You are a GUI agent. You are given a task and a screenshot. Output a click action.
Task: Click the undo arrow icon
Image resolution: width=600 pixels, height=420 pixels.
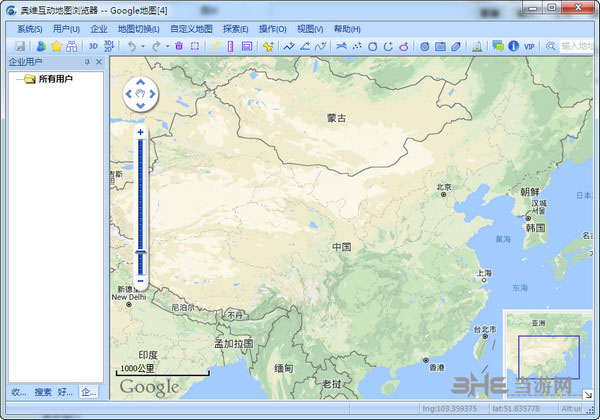pos(132,46)
